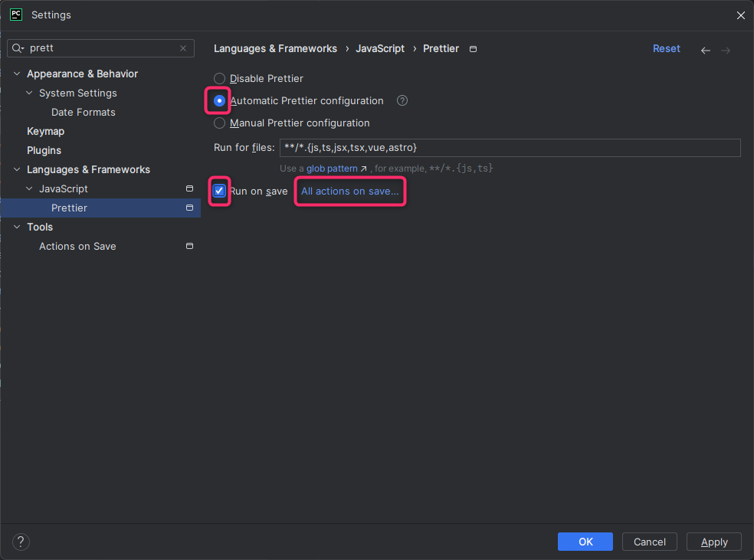Select Automatic Prettier configuration radio

tap(219, 101)
